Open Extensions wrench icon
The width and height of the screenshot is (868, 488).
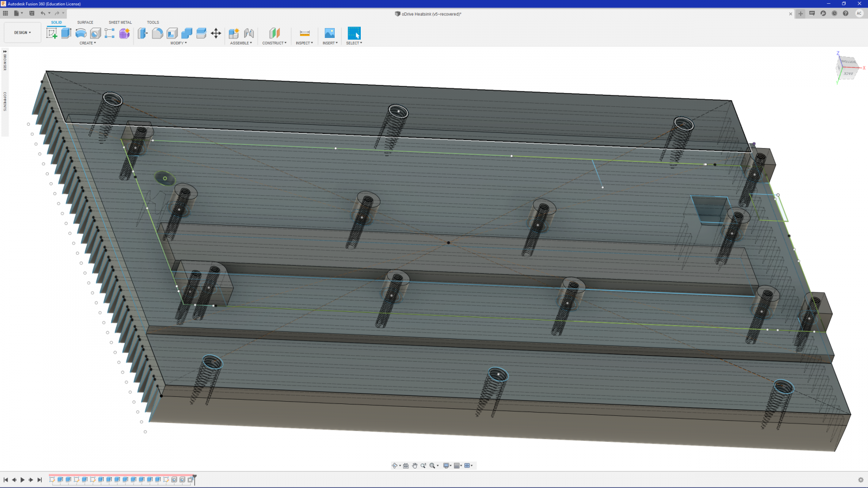pyautogui.click(x=823, y=14)
